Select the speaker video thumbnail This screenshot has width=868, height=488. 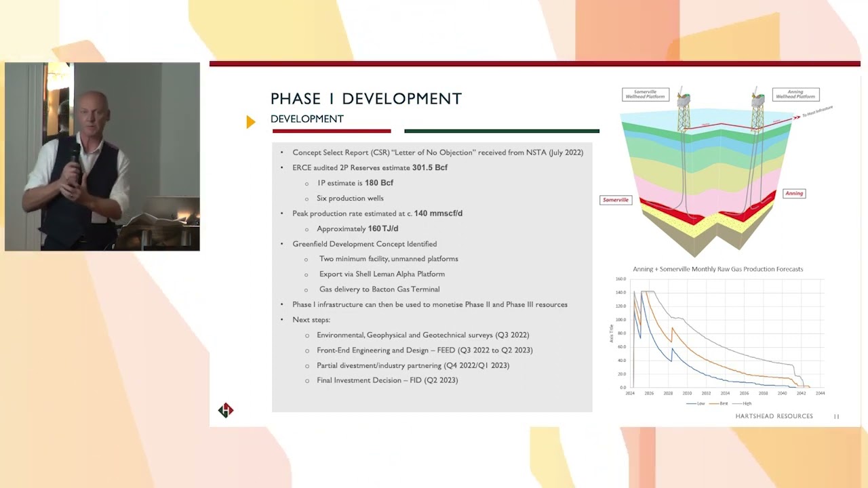(102, 157)
